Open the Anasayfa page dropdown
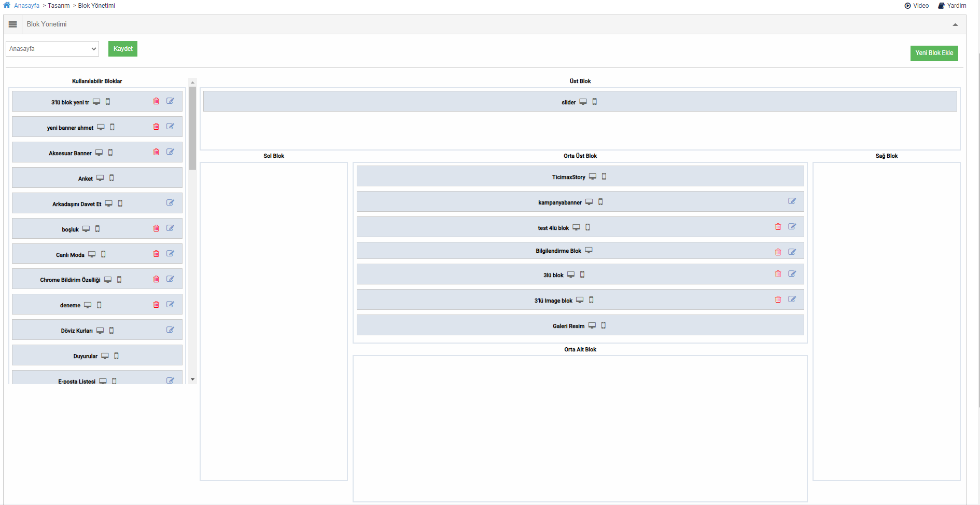The height and width of the screenshot is (505, 980). point(52,49)
